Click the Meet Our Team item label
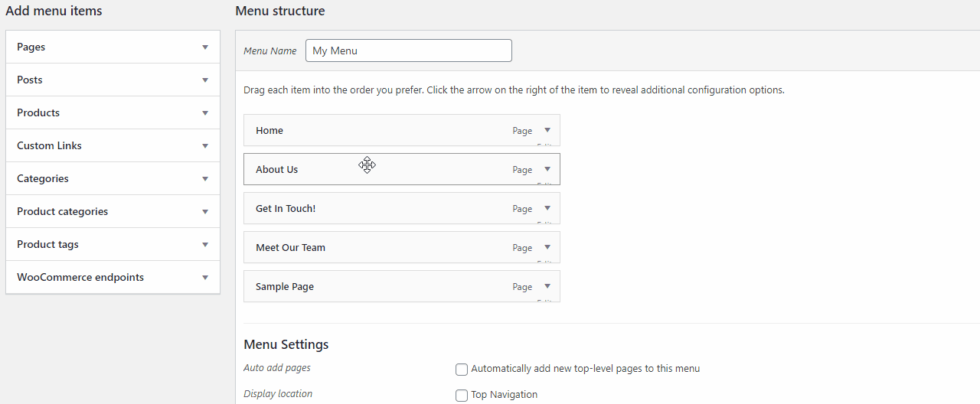This screenshot has width=980, height=404. pos(290,248)
